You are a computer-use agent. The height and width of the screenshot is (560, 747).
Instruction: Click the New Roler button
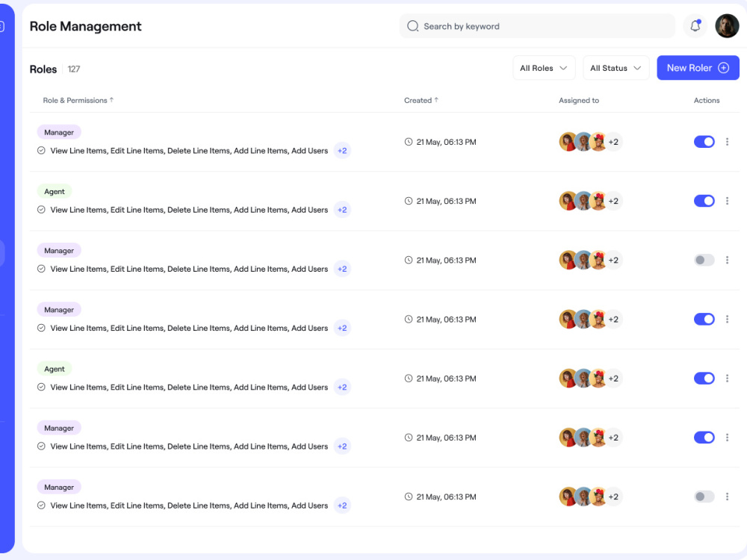(698, 68)
